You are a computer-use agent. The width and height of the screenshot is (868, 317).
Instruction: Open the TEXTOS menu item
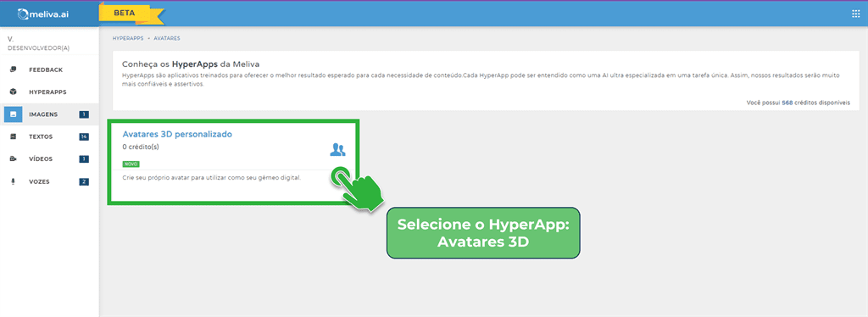click(x=41, y=136)
